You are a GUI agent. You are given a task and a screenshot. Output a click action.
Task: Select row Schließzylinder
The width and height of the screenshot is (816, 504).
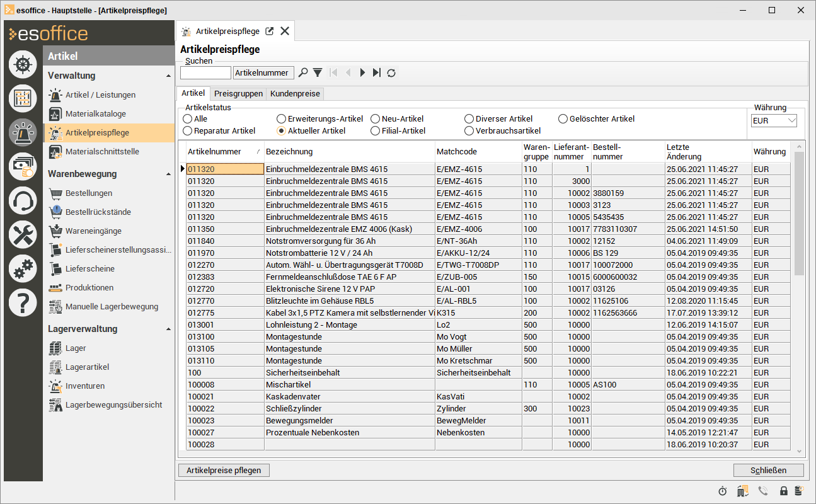pyautogui.click(x=488, y=409)
